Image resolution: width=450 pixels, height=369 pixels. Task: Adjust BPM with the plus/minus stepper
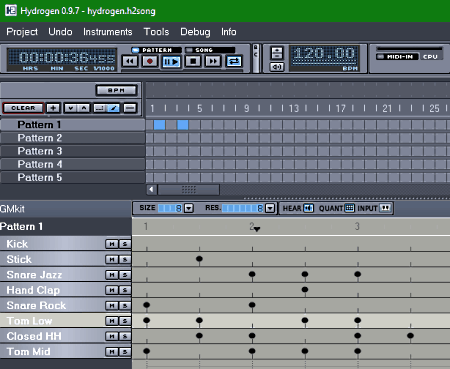[277, 53]
